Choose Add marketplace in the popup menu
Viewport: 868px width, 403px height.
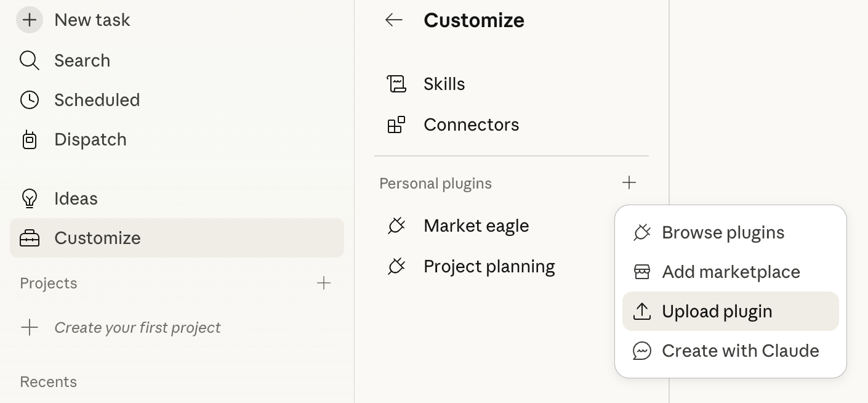point(731,272)
